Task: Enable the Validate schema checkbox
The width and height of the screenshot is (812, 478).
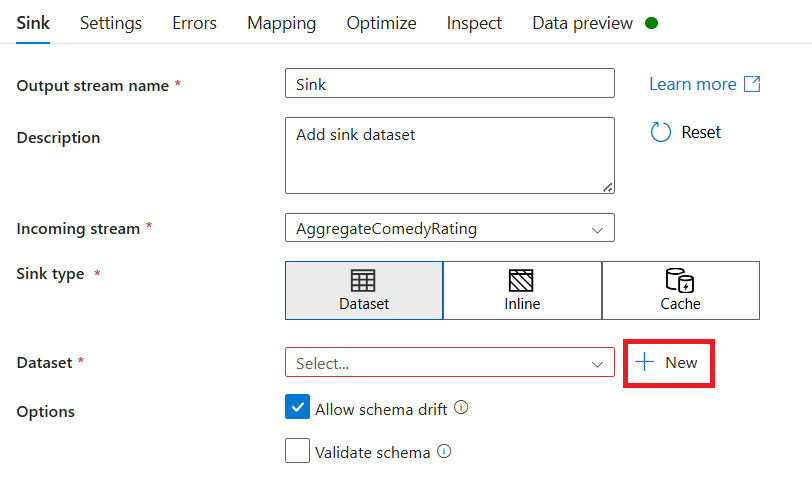Action: pyautogui.click(x=297, y=452)
